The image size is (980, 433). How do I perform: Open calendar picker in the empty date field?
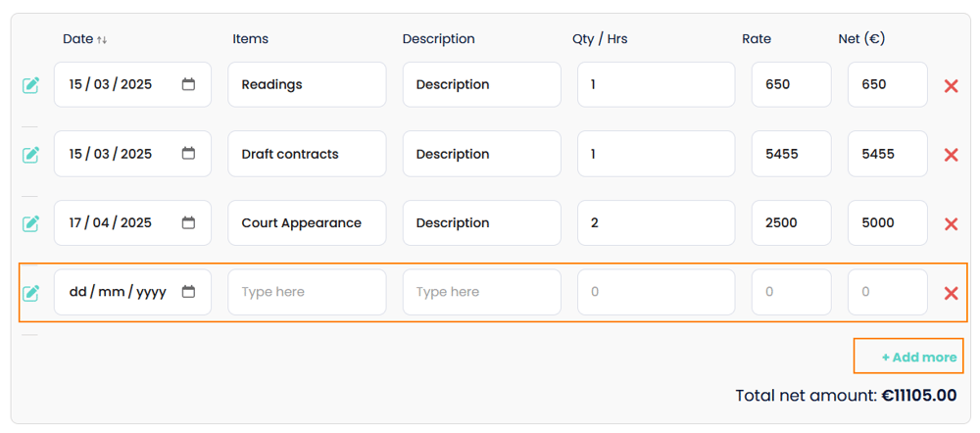click(189, 292)
